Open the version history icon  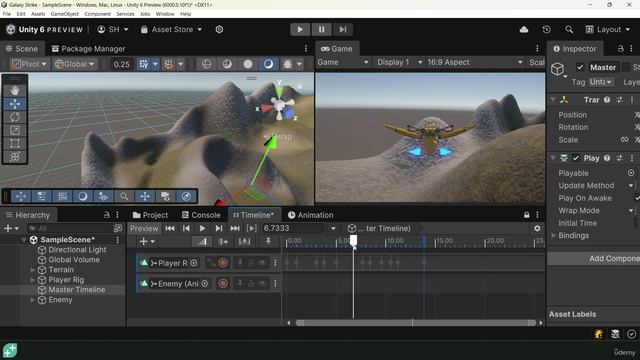(x=546, y=29)
